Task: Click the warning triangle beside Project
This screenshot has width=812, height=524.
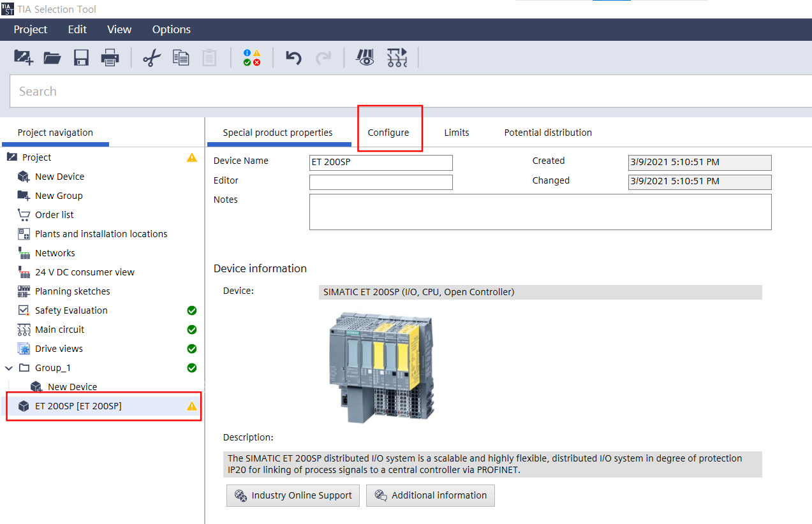Action: [x=192, y=157]
